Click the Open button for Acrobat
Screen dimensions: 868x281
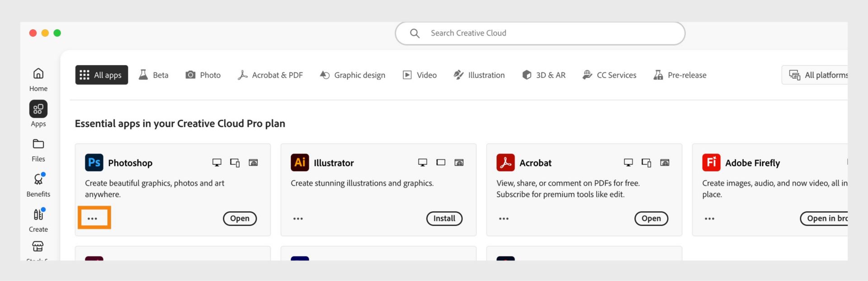tap(651, 219)
